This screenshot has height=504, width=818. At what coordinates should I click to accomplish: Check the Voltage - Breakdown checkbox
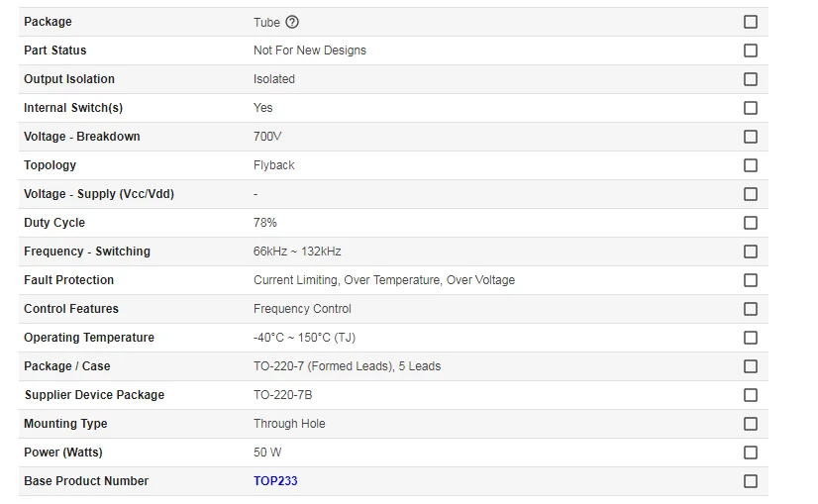[751, 137]
